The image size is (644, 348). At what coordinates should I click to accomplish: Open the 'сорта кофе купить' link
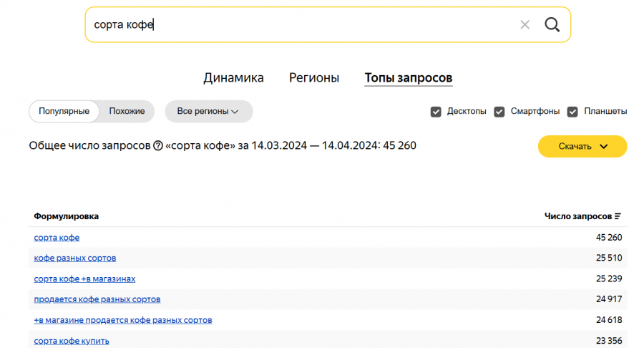click(72, 341)
